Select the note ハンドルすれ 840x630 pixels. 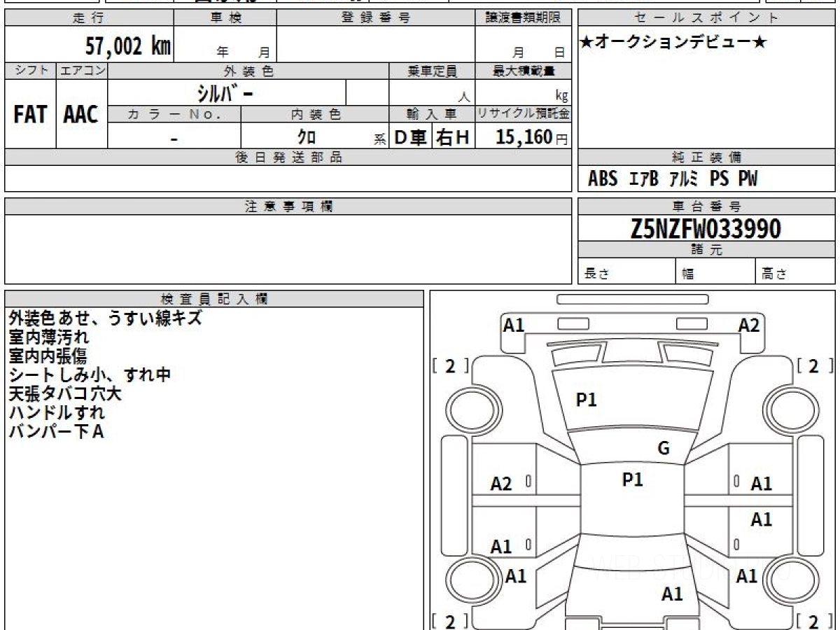[57, 413]
